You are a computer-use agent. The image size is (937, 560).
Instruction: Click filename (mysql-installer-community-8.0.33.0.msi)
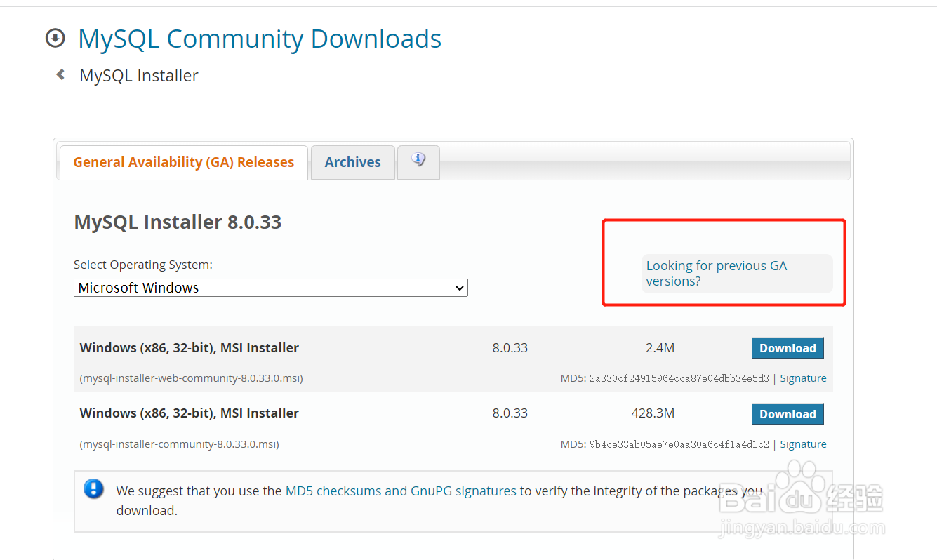[179, 444]
